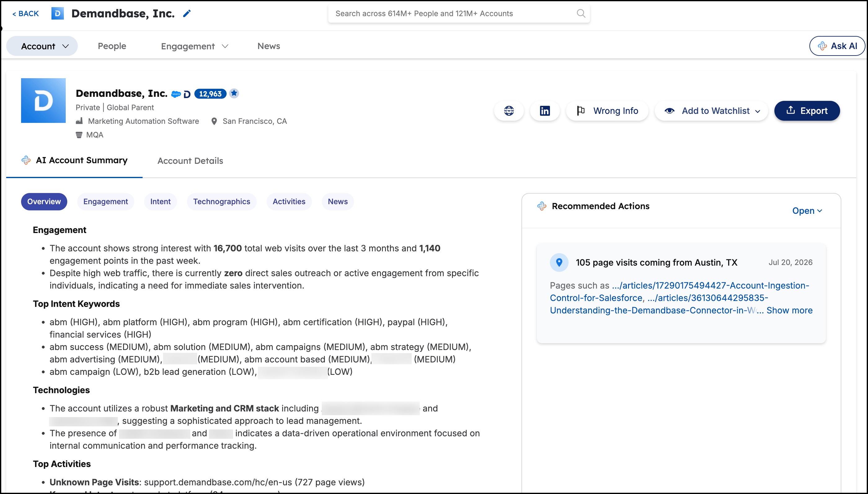This screenshot has width=868, height=494.
Task: Focus the People and Accounts search field
Action: pos(459,14)
